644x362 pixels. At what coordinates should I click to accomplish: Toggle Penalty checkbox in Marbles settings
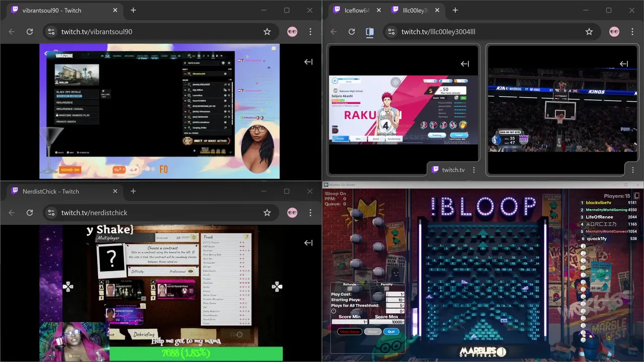[x=387, y=289]
